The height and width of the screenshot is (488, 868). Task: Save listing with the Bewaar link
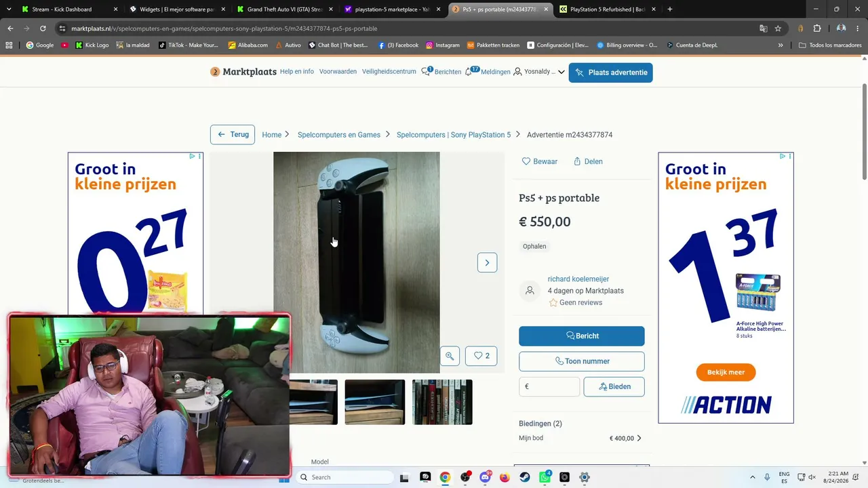(x=540, y=161)
